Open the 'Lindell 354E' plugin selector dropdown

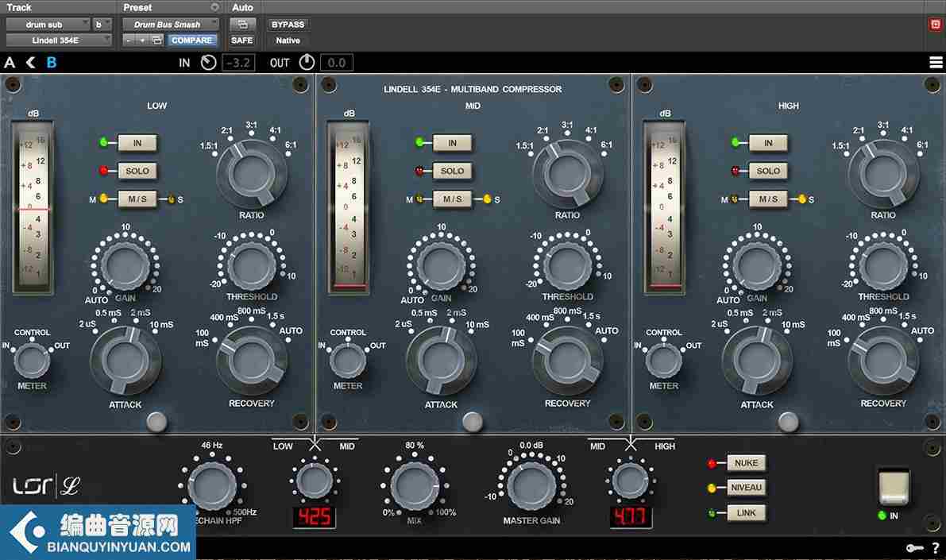[59, 40]
